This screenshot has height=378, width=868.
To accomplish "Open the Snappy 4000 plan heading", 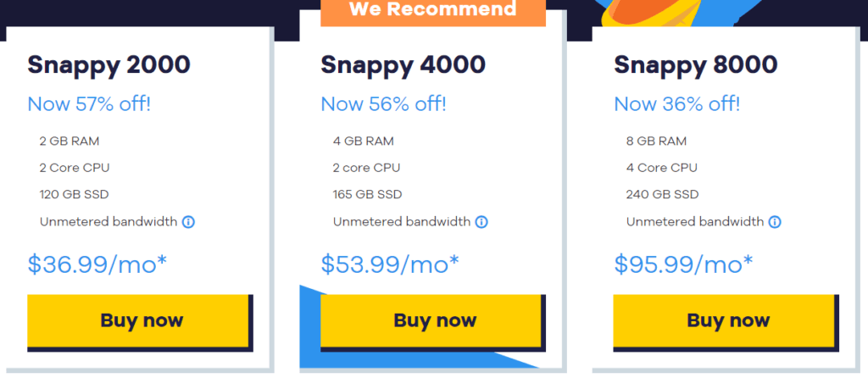I will click(403, 64).
